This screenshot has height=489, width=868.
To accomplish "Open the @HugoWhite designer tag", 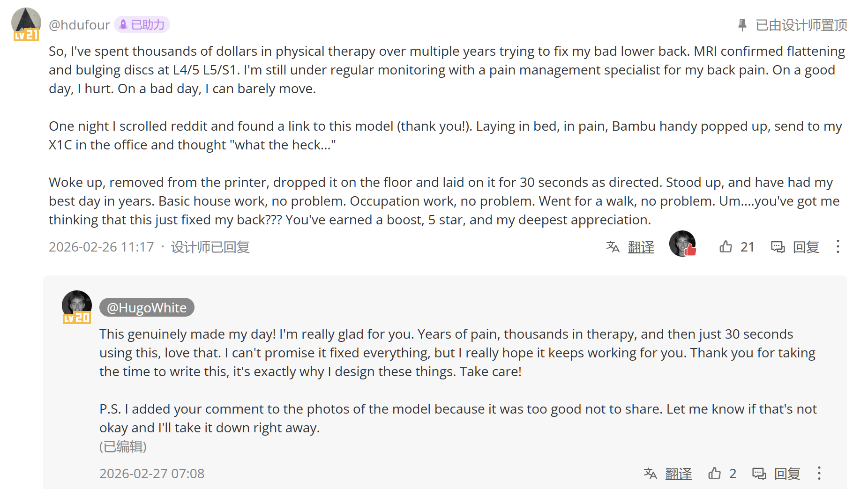I will pos(147,308).
